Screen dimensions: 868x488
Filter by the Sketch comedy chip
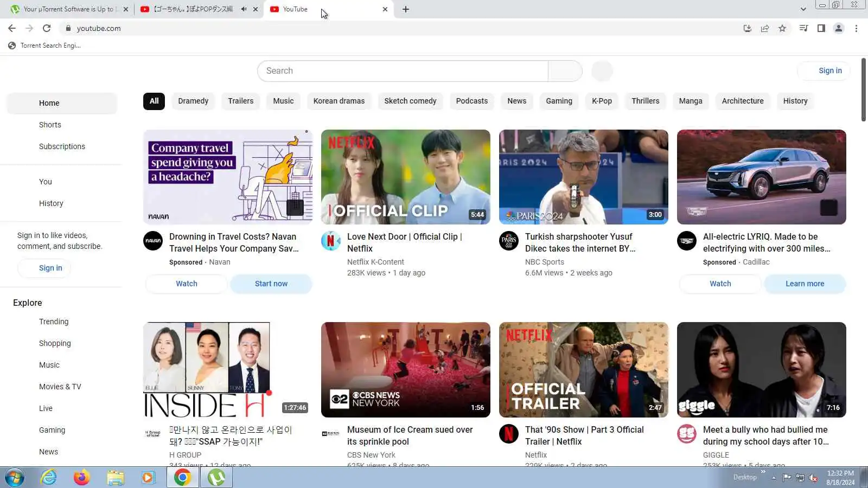coord(410,101)
